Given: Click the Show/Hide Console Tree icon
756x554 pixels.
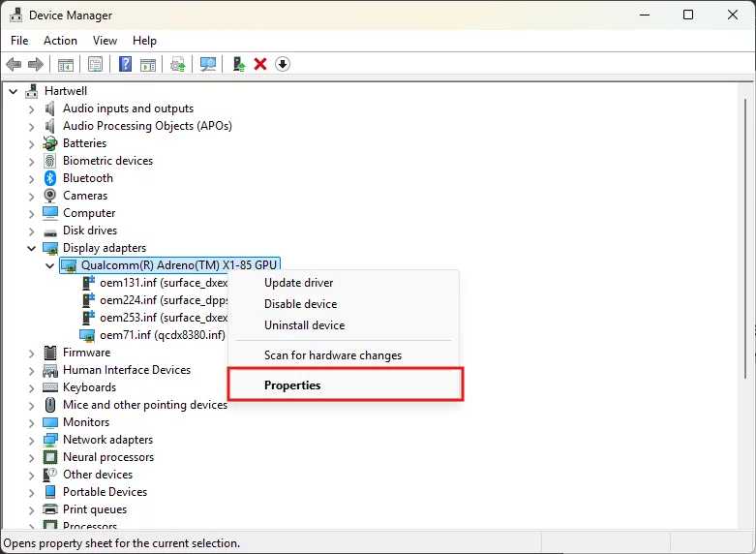Looking at the screenshot, I should (66, 64).
